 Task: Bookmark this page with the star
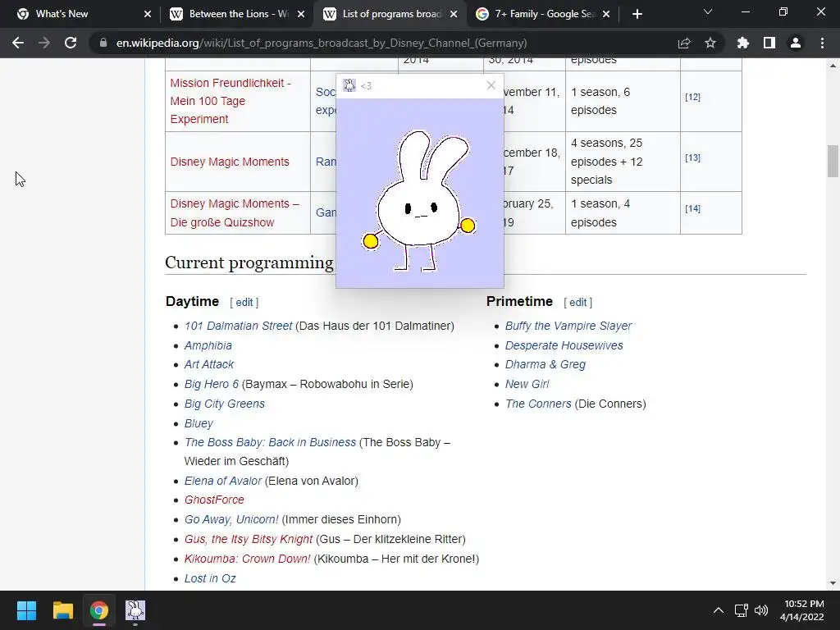coord(710,43)
